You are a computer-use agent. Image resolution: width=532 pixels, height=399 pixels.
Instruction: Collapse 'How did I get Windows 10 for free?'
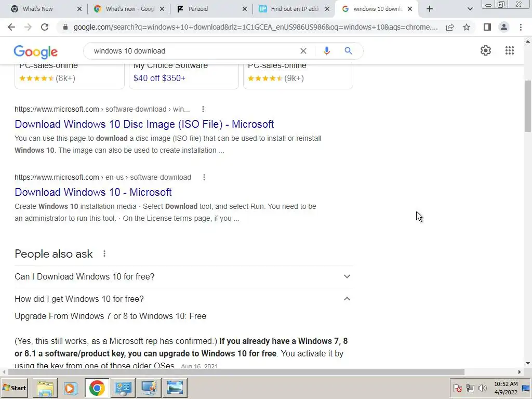click(183, 299)
